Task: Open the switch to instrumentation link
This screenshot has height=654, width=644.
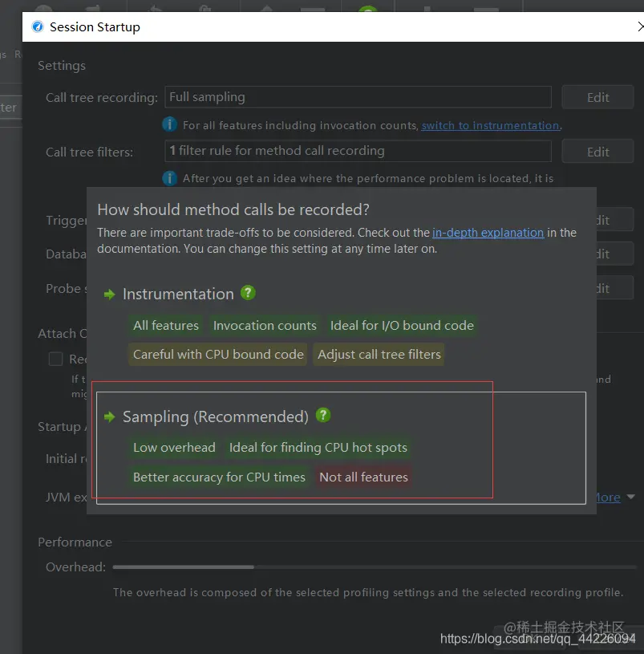Action: coord(490,125)
